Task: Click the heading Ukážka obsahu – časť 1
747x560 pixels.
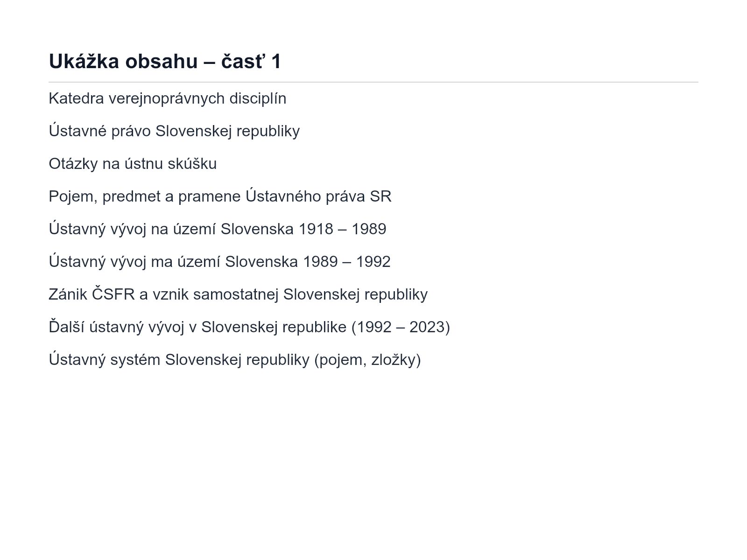Action: click(165, 62)
